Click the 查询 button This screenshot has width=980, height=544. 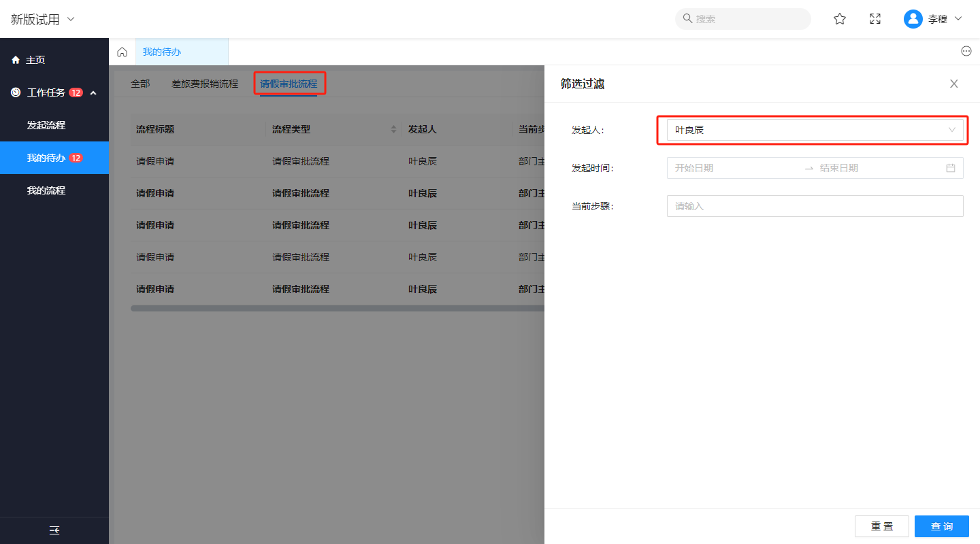pyautogui.click(x=941, y=526)
